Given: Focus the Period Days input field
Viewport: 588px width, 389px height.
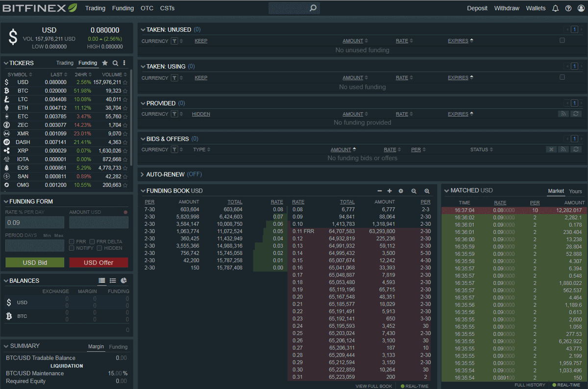Looking at the screenshot, I should (x=35, y=245).
